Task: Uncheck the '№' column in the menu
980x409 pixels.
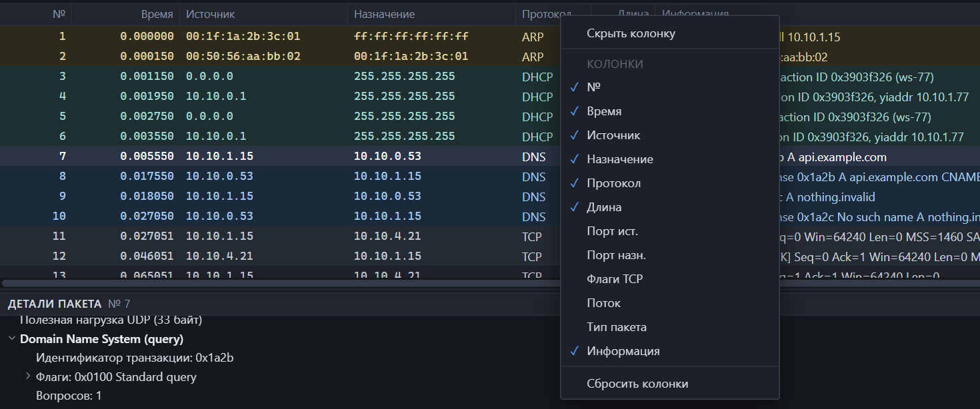Action: point(670,87)
